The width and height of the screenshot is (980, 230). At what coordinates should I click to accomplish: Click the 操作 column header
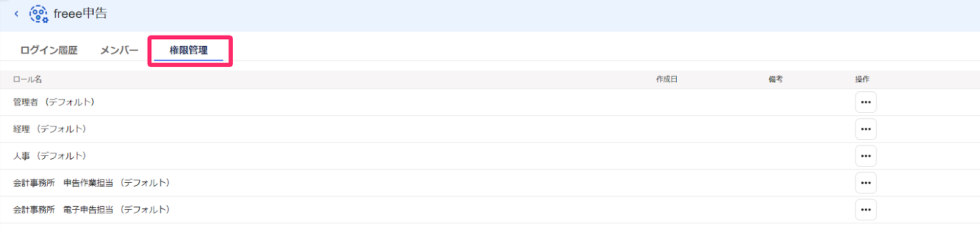(862, 80)
